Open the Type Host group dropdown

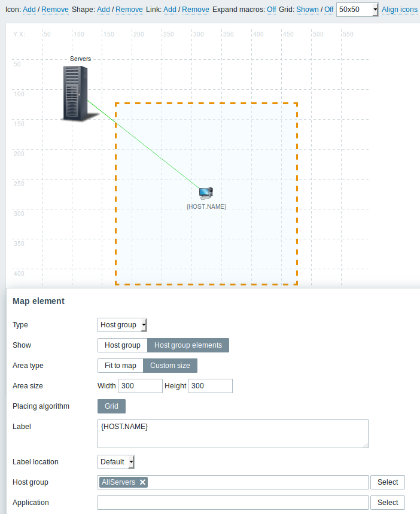click(122, 325)
